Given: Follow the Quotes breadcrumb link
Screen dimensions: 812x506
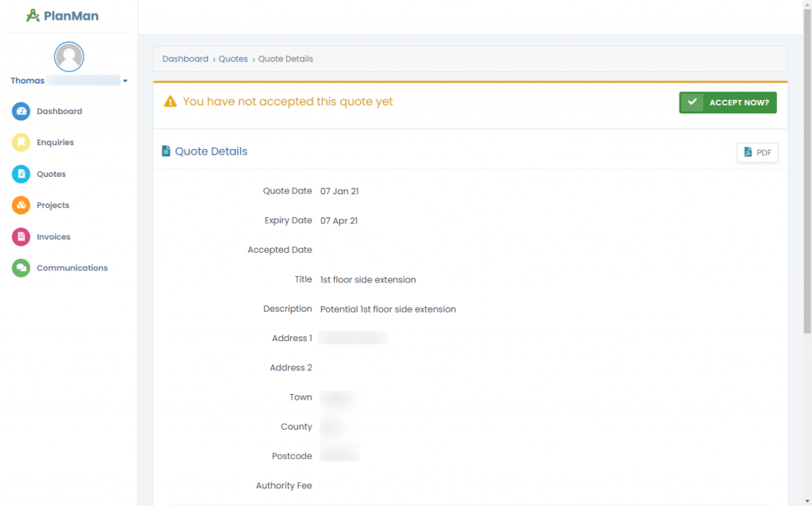Looking at the screenshot, I should (233, 59).
